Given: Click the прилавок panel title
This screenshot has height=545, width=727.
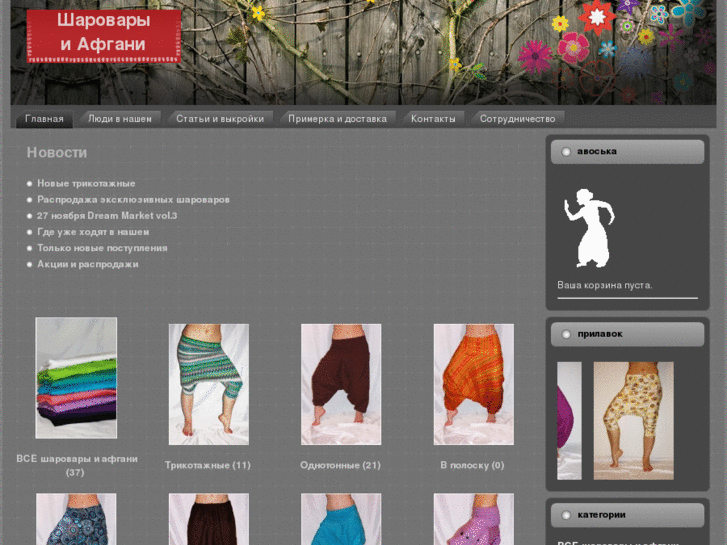Looking at the screenshot, I should pyautogui.click(x=600, y=334).
